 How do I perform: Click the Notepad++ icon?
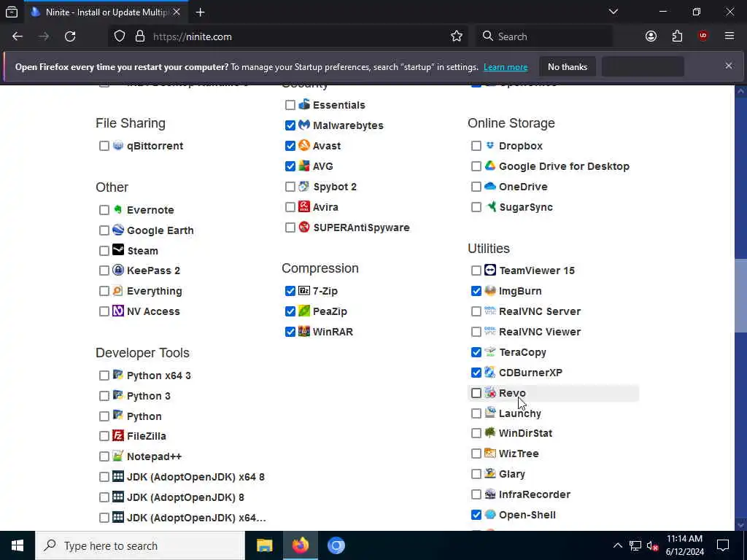(117, 456)
